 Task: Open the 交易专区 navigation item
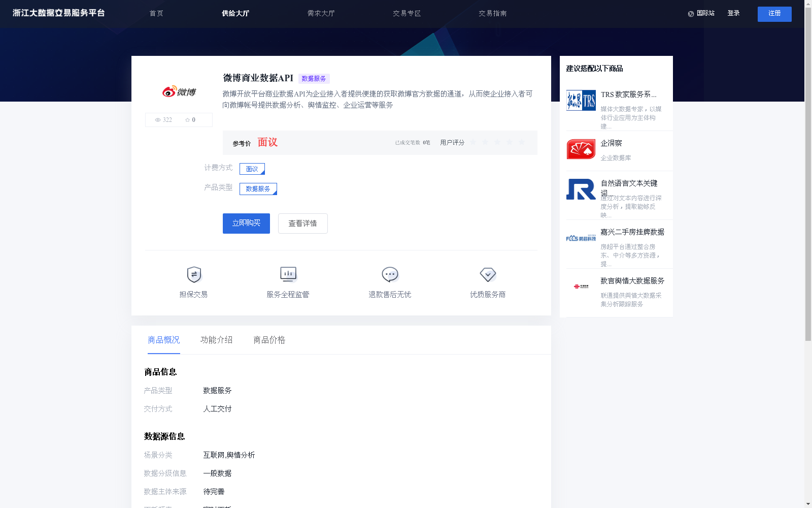[407, 13]
